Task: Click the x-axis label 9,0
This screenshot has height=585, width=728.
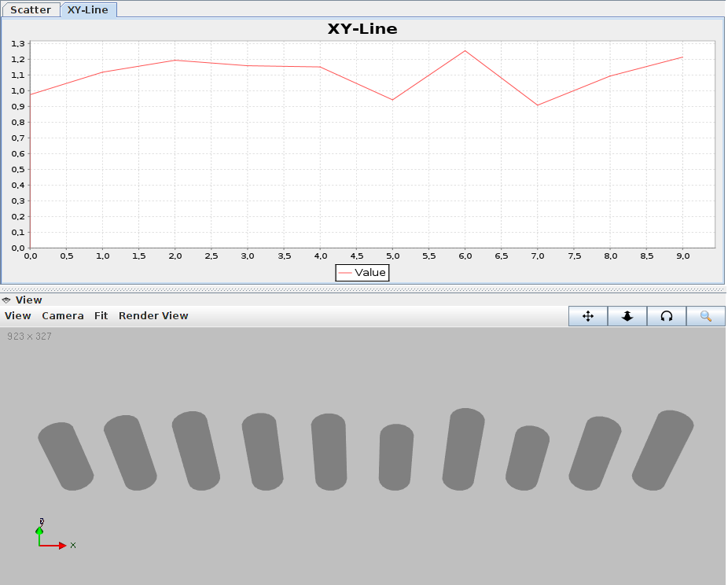Action: coord(683,256)
